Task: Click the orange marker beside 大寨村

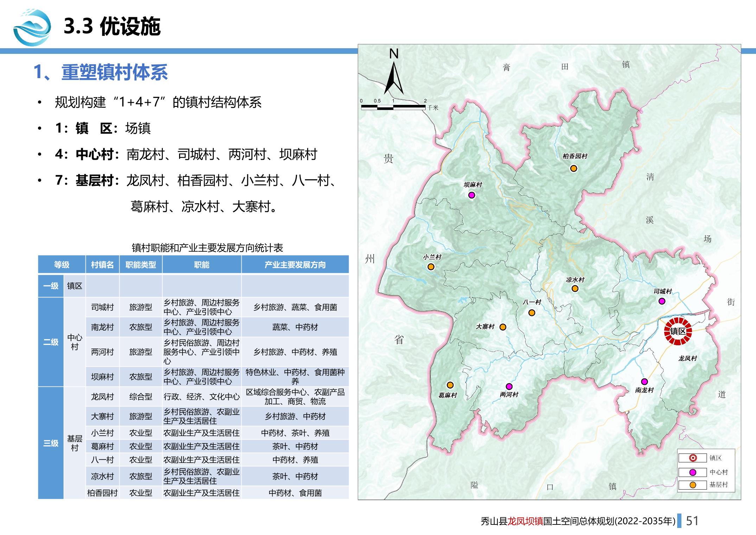Action: coord(503,327)
